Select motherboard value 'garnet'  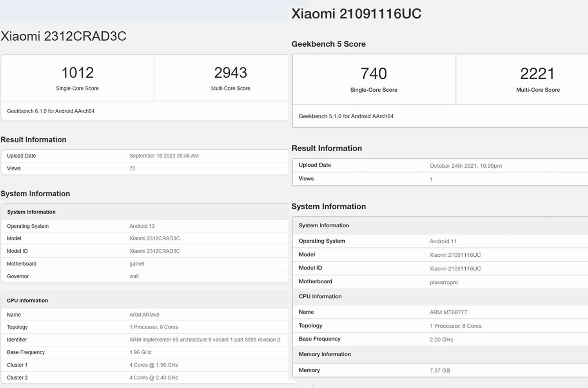click(137, 264)
